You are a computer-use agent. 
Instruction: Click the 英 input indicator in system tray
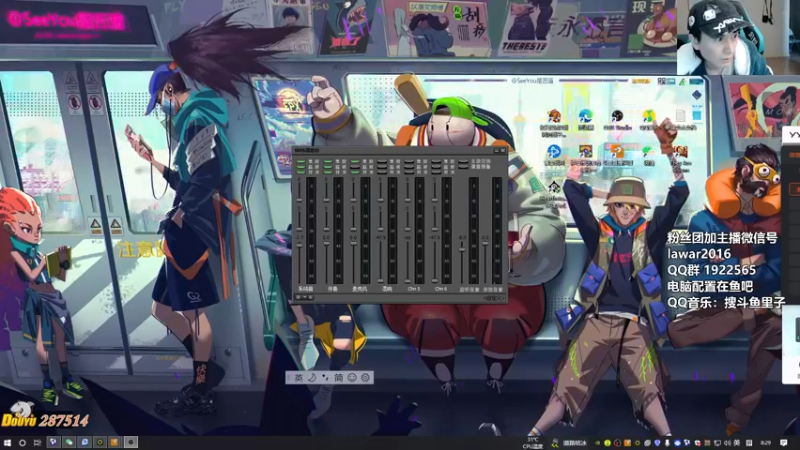pyautogui.click(x=736, y=443)
